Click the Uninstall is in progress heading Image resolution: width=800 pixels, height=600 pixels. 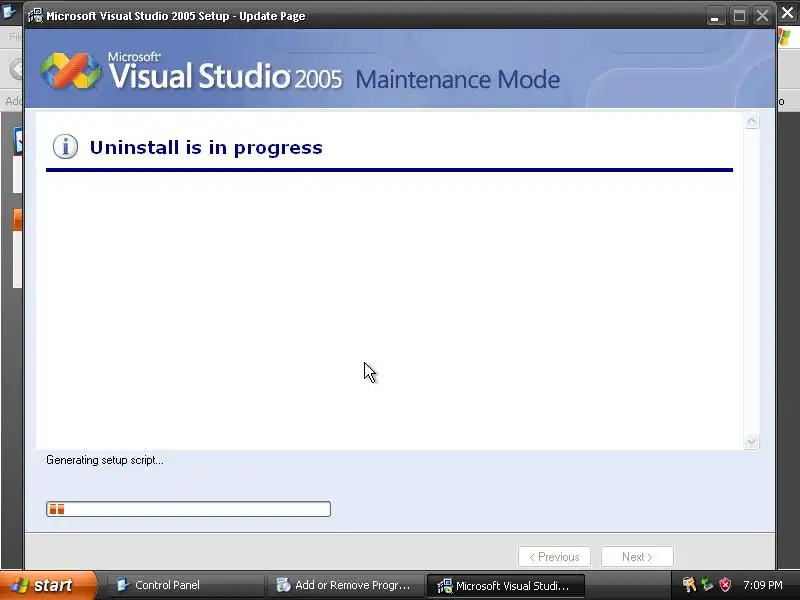(206, 147)
